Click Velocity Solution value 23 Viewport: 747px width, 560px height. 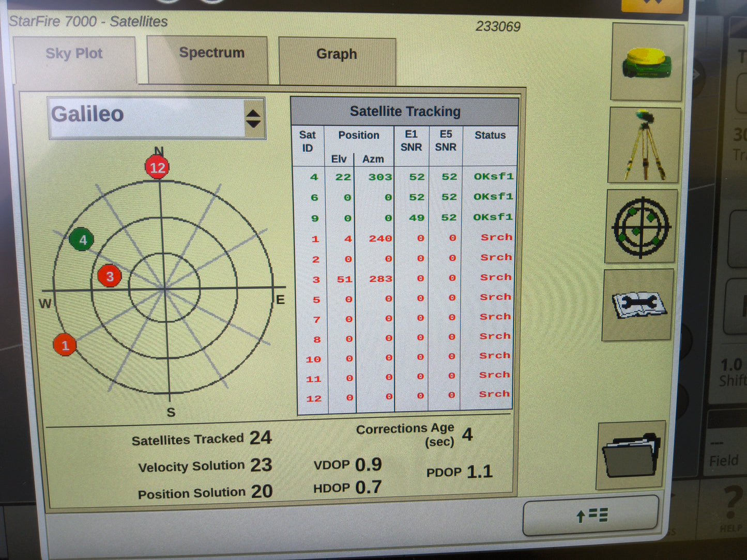262,465
